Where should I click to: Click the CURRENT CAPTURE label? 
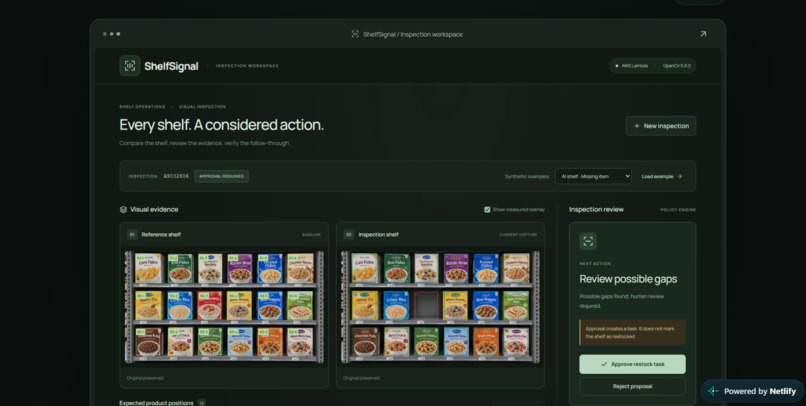(518, 235)
